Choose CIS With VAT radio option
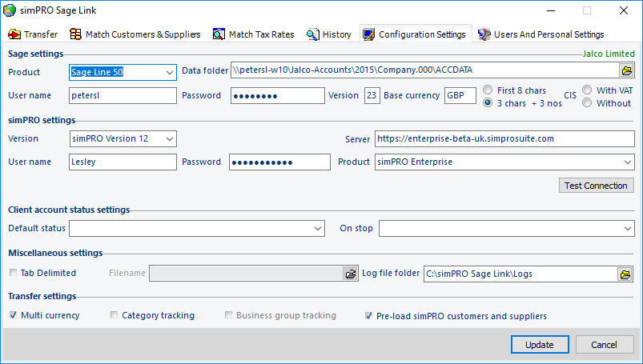Viewport: 643px width, 364px height. pos(588,90)
